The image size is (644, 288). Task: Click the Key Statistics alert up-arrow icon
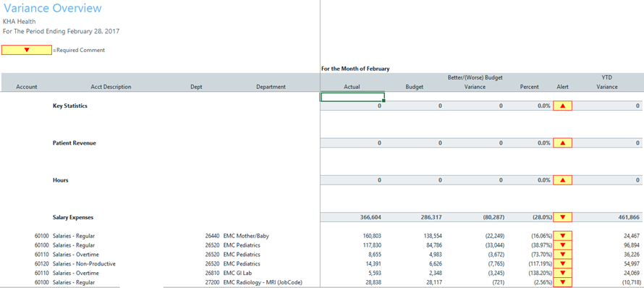click(x=563, y=106)
